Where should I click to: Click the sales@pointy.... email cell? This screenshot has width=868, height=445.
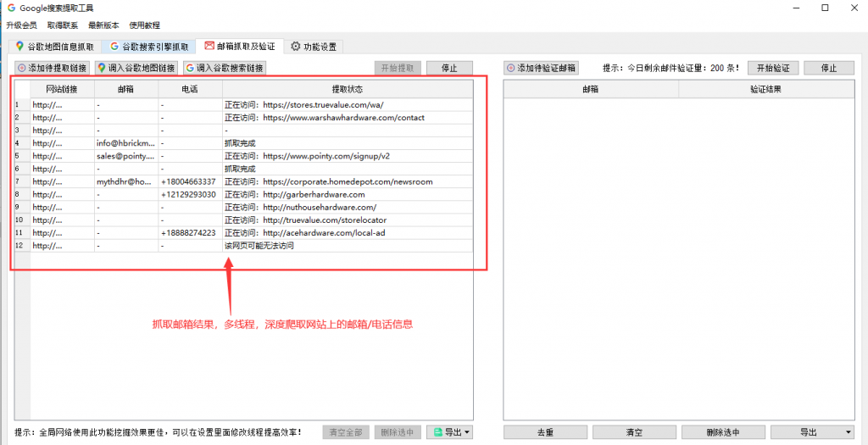[126, 156]
